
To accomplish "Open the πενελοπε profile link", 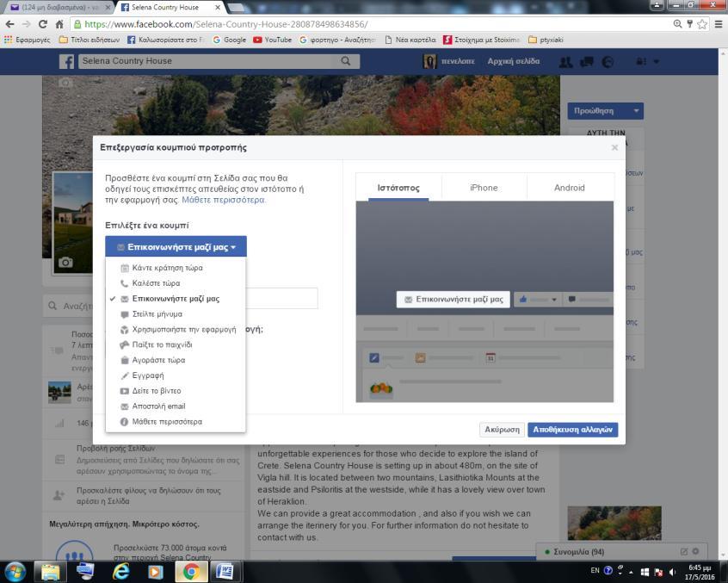I will pyautogui.click(x=448, y=61).
